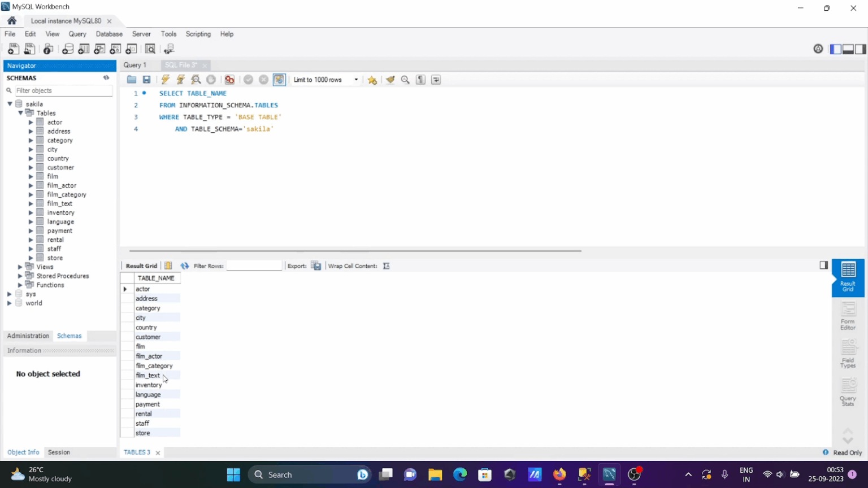
Task: Export the result grid data
Action: coord(316,265)
